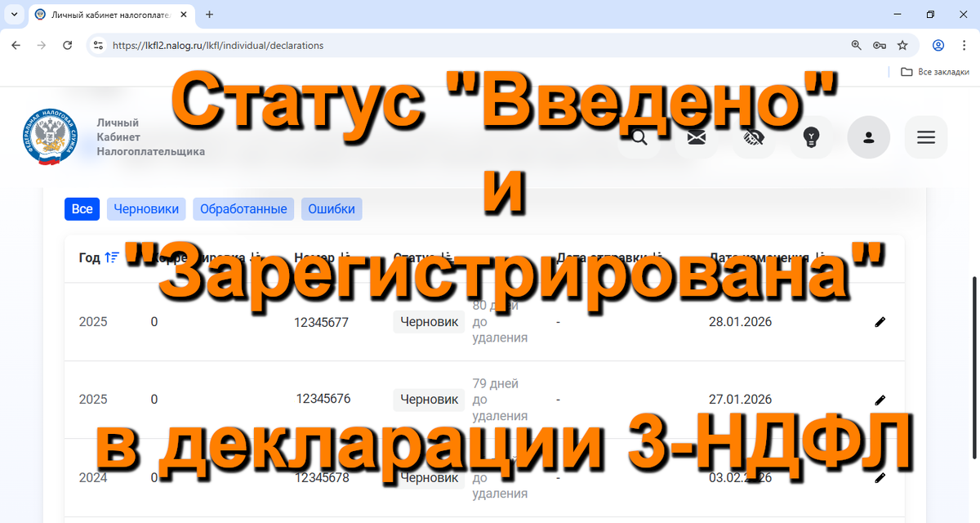The height and width of the screenshot is (523, 980).
Task: Open saved passwords via the key icon
Action: 879,45
